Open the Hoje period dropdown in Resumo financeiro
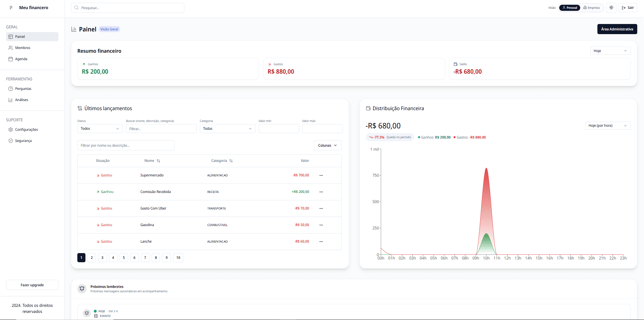Image resolution: width=644 pixels, height=320 pixels. [610, 51]
